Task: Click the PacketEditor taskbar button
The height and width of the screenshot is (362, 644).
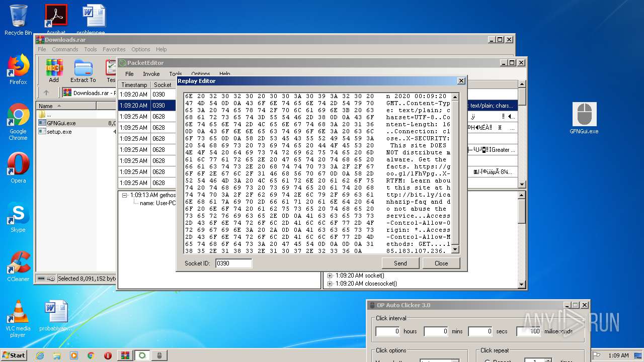Action: (142, 355)
